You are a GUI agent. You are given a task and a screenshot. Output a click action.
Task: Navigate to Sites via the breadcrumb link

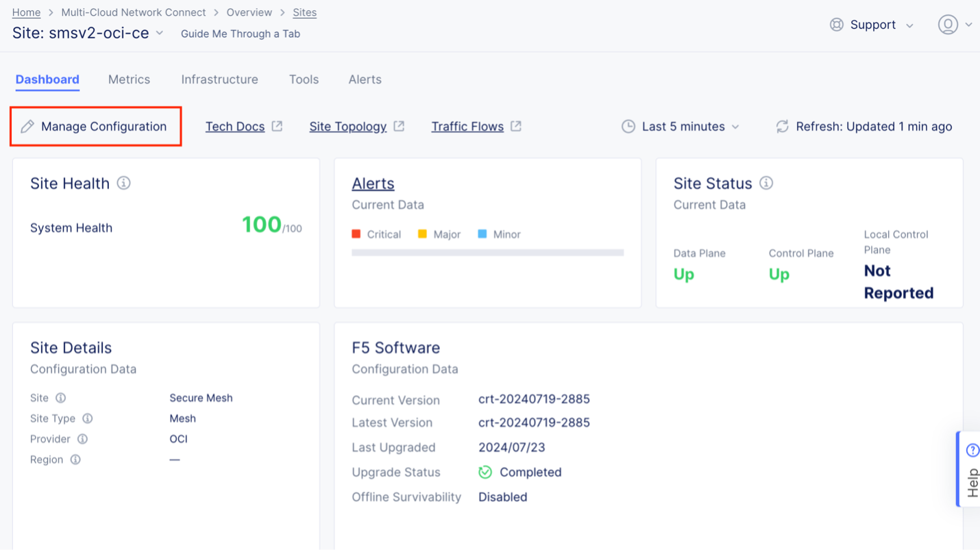click(304, 12)
